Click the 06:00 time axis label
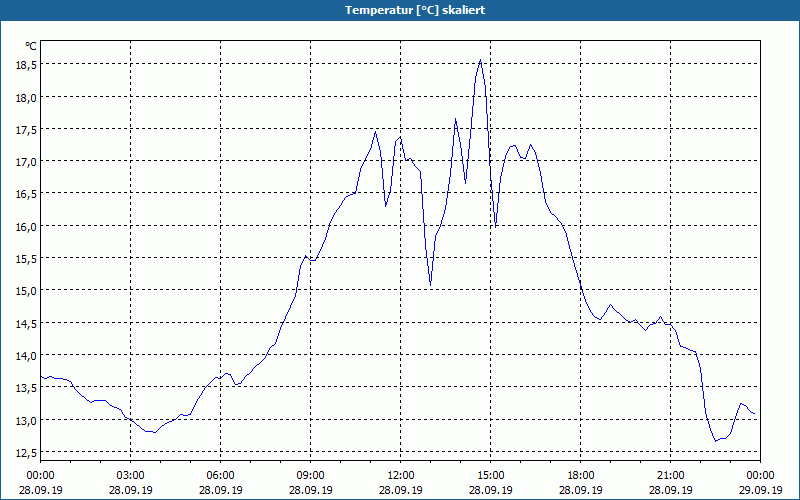 click(x=220, y=476)
